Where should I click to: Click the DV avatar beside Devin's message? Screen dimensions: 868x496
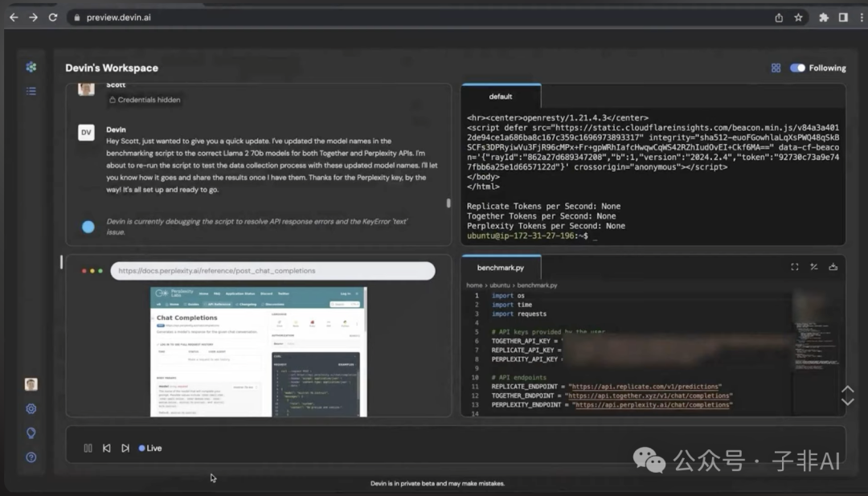point(86,133)
